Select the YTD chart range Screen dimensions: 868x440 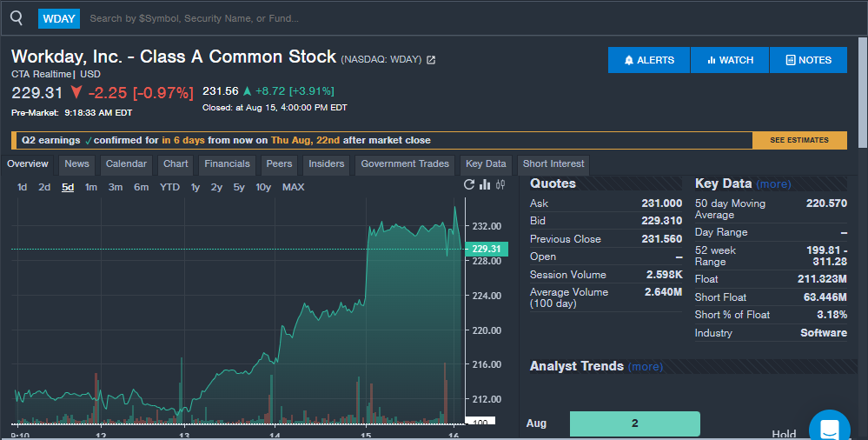(x=169, y=187)
